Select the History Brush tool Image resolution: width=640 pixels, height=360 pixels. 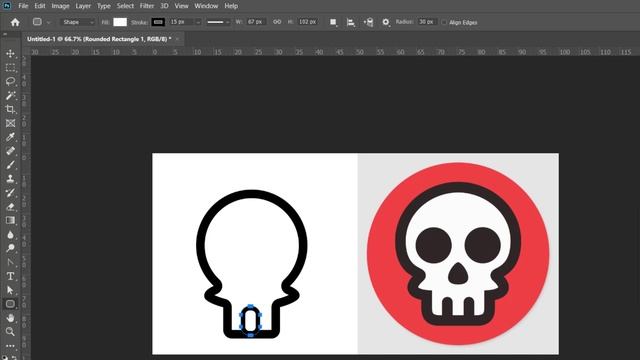(x=10, y=192)
